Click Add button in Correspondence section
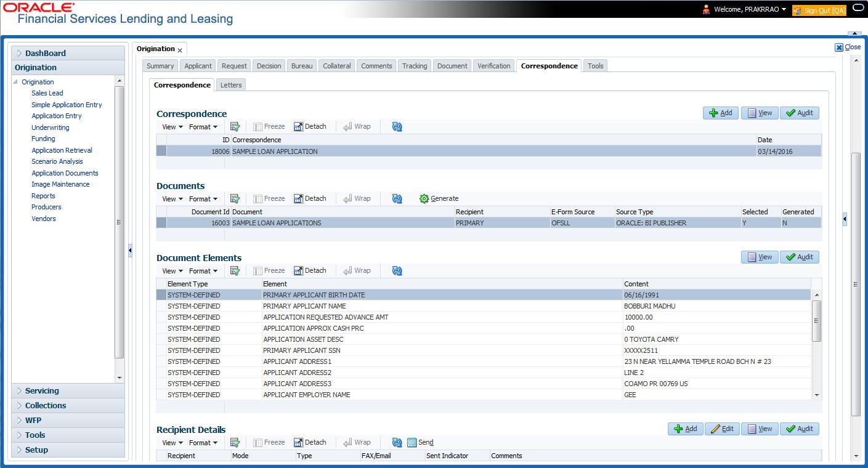This screenshot has height=468, width=868. pos(721,113)
